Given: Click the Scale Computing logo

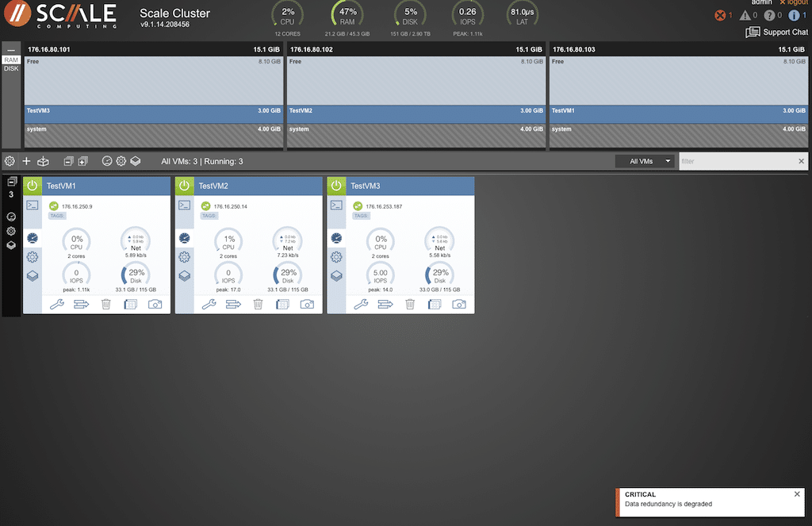Looking at the screenshot, I should tap(60, 15).
